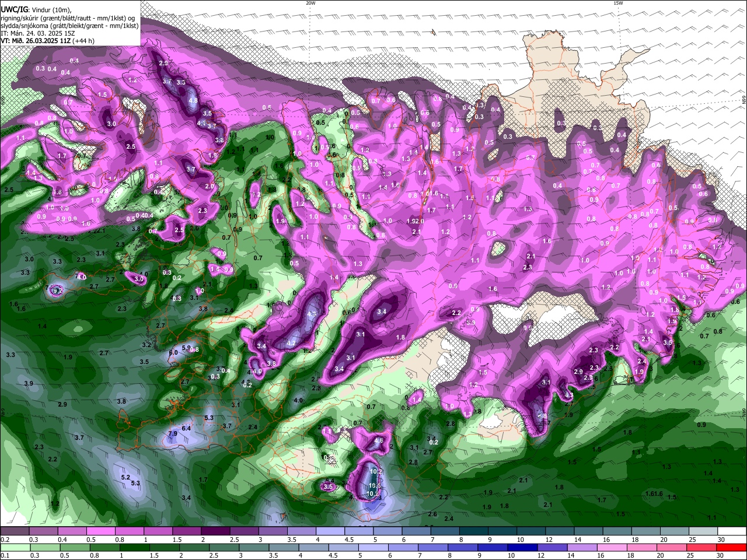Viewport: 747px width, 560px height.
Task: Select the dark teal snow swatch between 8 and 9
Action: [474, 531]
